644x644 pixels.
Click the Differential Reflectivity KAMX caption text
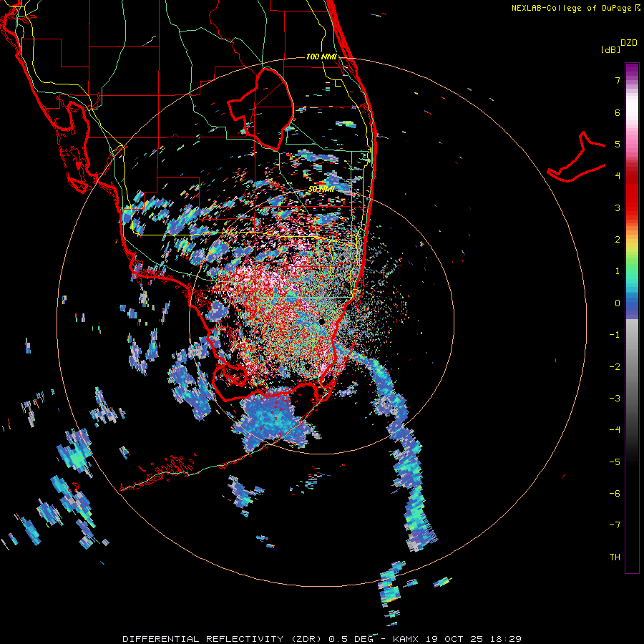tap(322, 639)
